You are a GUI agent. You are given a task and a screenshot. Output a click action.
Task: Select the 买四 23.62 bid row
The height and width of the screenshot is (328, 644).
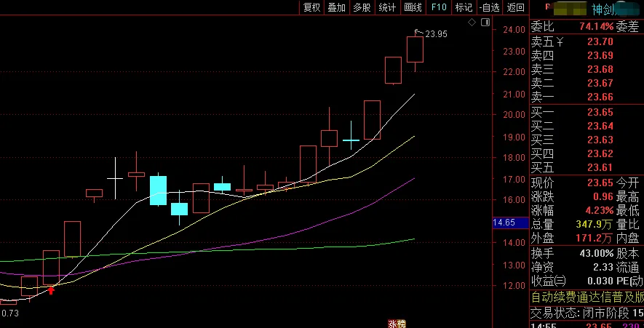pos(587,153)
